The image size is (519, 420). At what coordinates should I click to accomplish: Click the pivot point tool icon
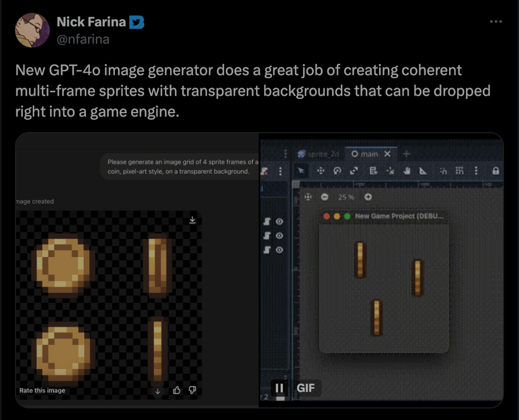click(390, 171)
